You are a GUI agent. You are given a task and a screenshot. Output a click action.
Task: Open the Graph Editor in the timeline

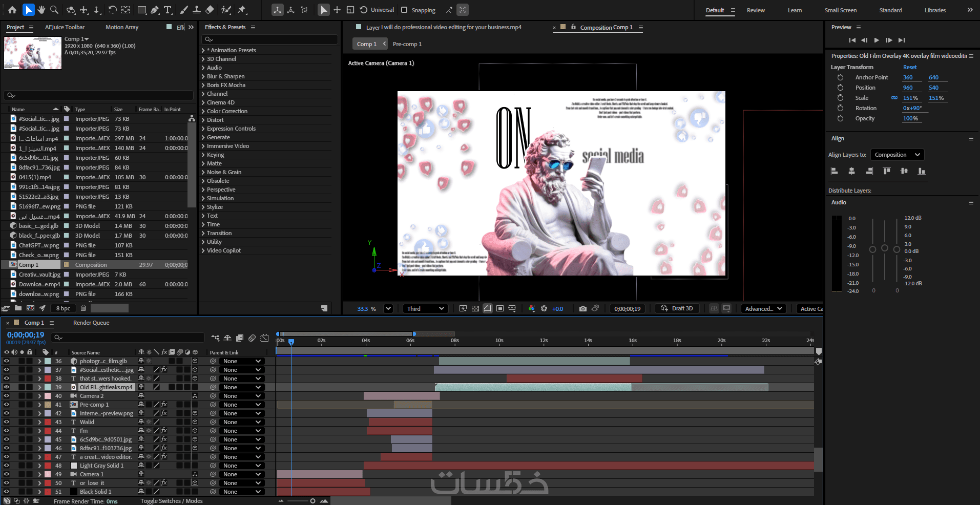(x=264, y=338)
